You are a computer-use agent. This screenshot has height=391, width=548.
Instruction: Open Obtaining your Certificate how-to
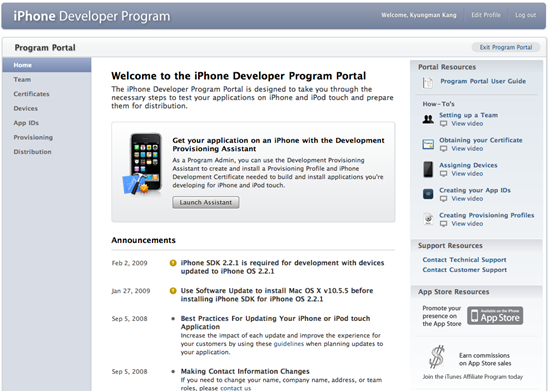tap(481, 140)
